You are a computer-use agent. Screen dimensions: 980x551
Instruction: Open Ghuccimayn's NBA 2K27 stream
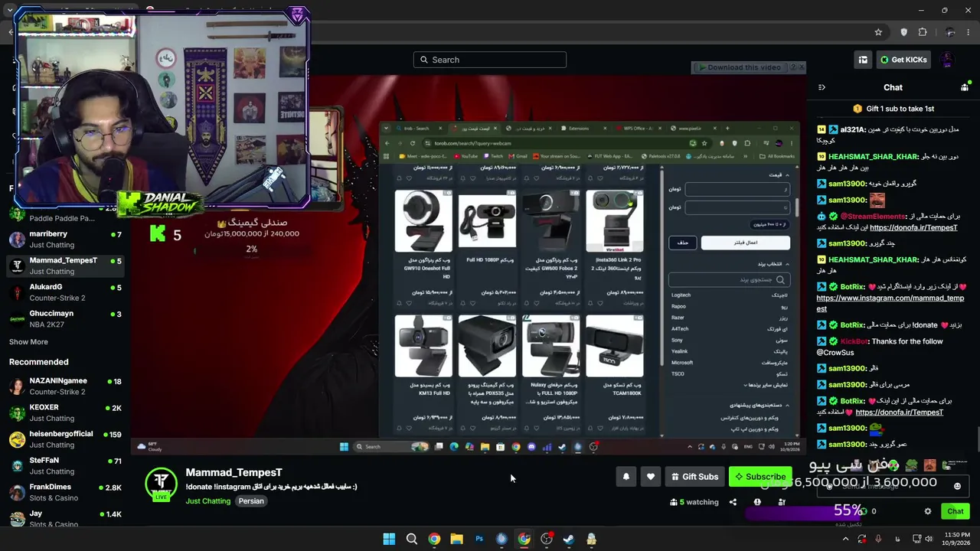click(x=64, y=319)
